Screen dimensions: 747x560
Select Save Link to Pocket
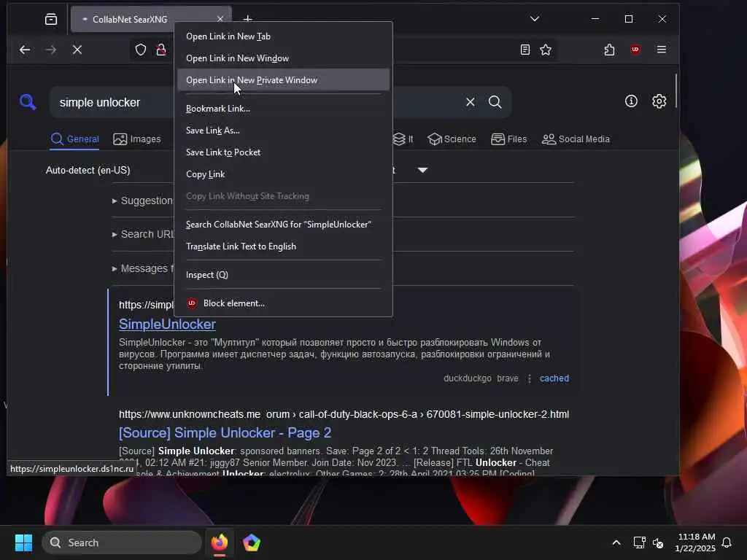coord(284,152)
